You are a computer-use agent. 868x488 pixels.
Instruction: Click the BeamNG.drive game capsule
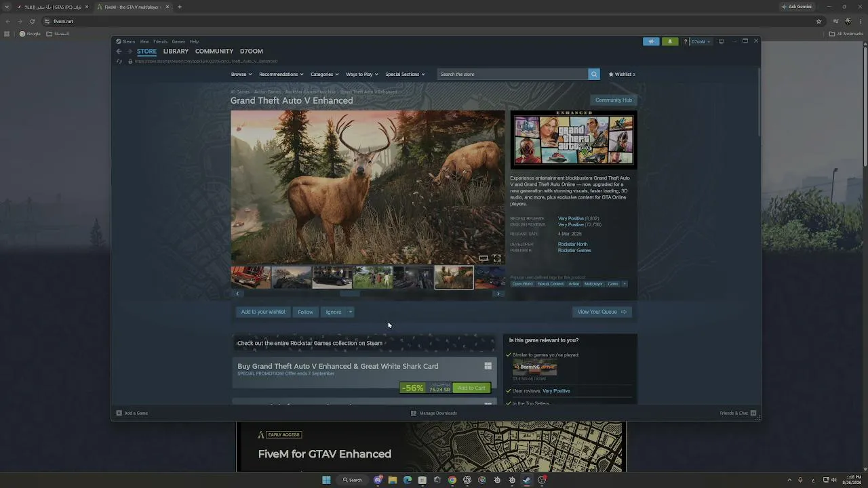tap(534, 367)
